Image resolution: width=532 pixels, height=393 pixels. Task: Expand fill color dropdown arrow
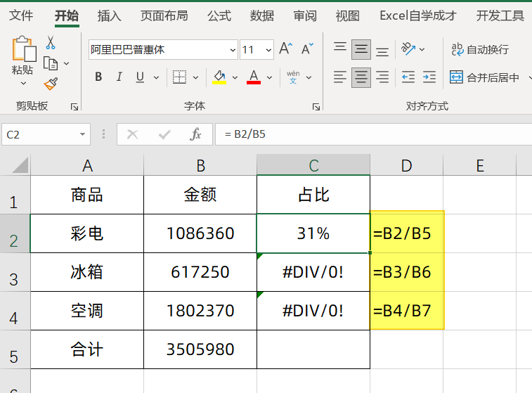coord(235,77)
